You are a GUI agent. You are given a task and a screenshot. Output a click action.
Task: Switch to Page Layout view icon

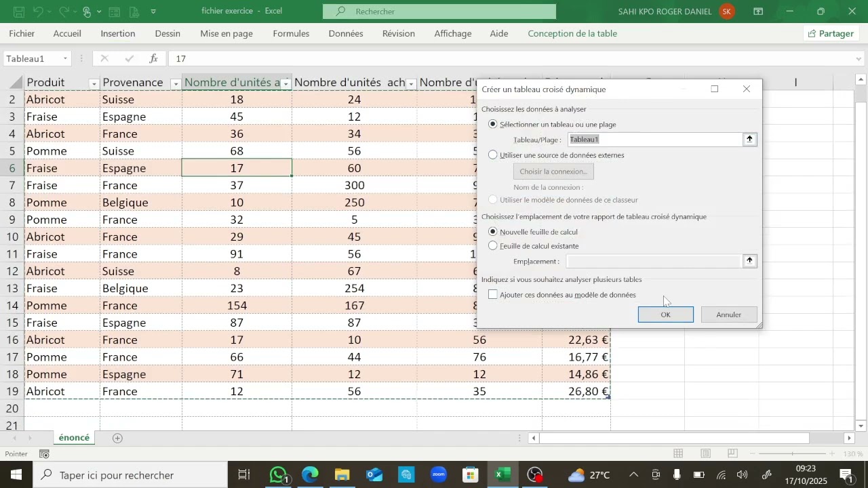[705, 453]
